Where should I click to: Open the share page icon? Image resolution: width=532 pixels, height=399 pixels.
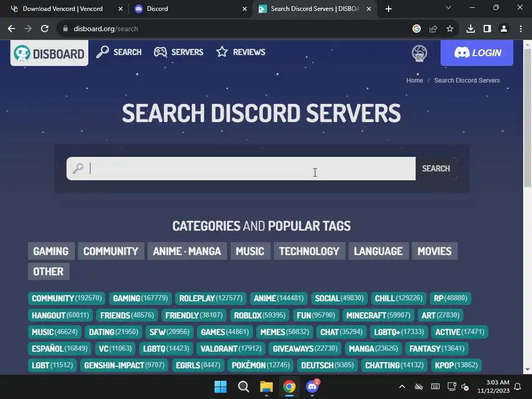(433, 29)
